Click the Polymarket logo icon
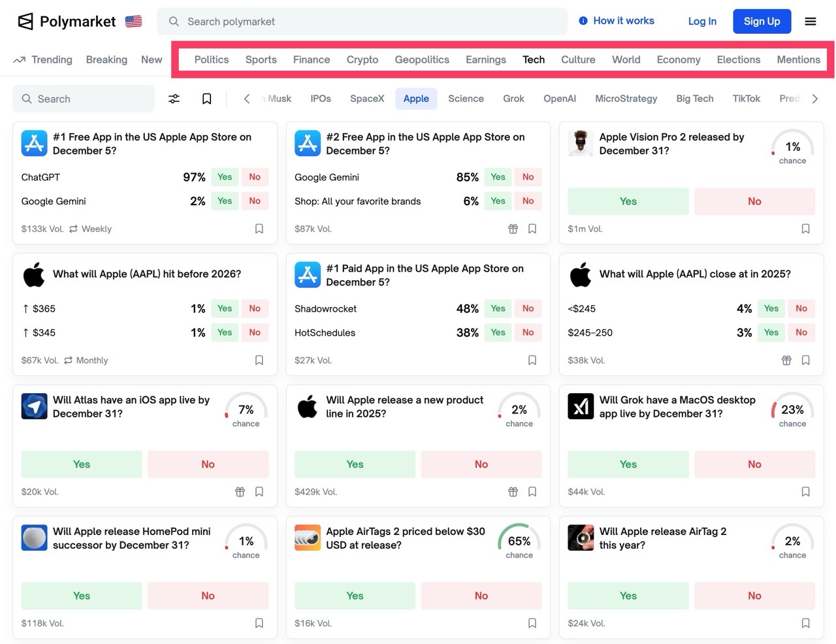Viewport: 836px width, 644px height. click(25, 22)
